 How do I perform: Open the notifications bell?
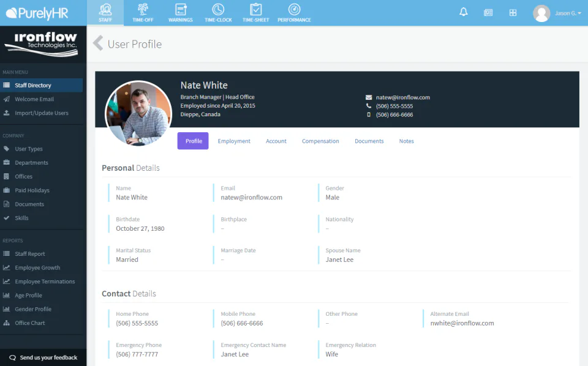coord(464,12)
